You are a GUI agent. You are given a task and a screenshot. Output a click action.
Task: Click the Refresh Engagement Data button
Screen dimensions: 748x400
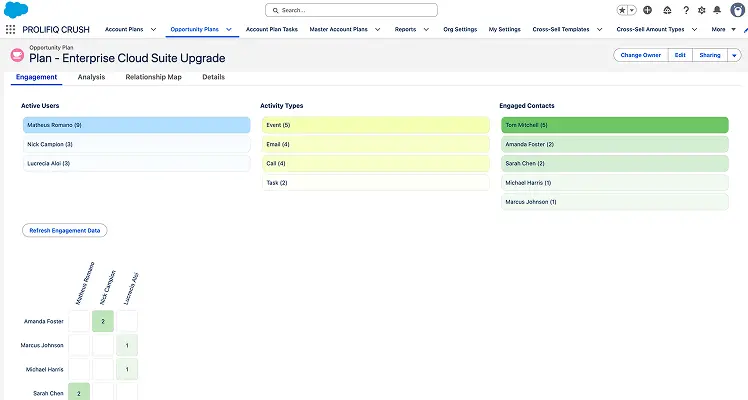click(x=65, y=231)
